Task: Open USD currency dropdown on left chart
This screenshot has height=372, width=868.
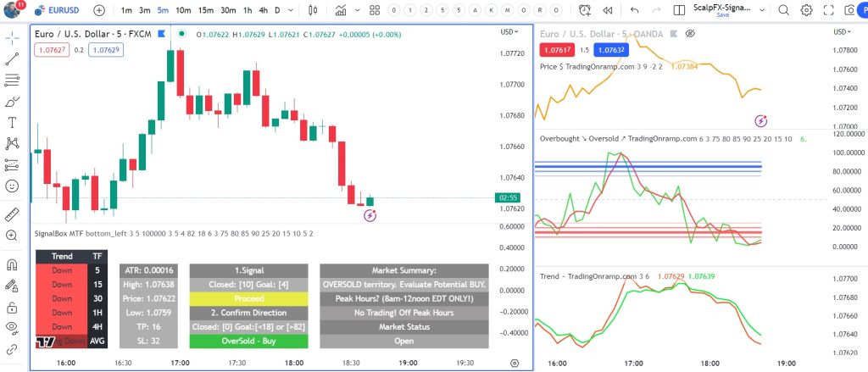Action: [509, 32]
